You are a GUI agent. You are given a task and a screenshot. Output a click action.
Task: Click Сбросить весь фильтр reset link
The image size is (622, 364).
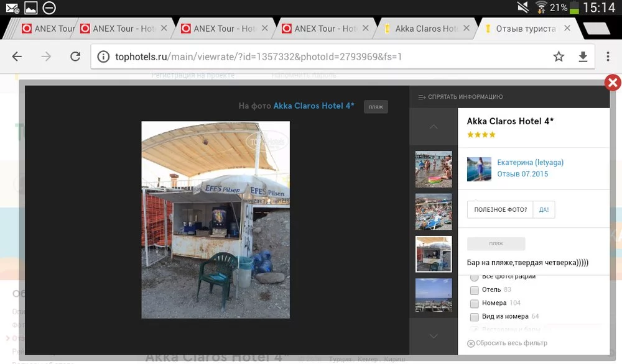click(507, 343)
